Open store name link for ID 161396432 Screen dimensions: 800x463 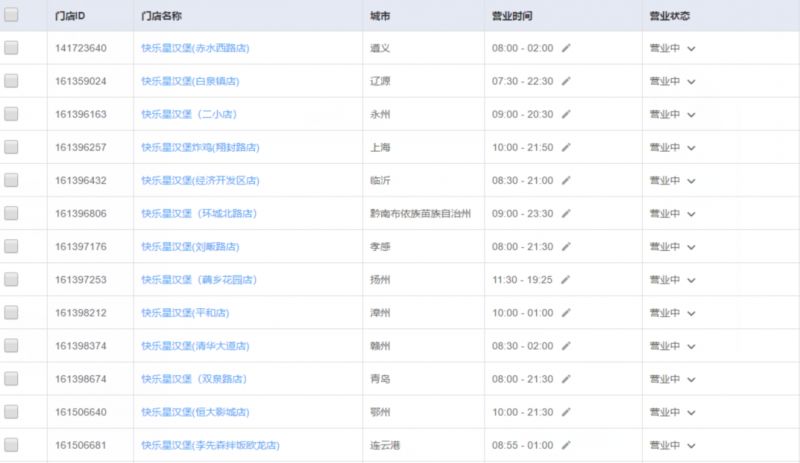point(201,180)
